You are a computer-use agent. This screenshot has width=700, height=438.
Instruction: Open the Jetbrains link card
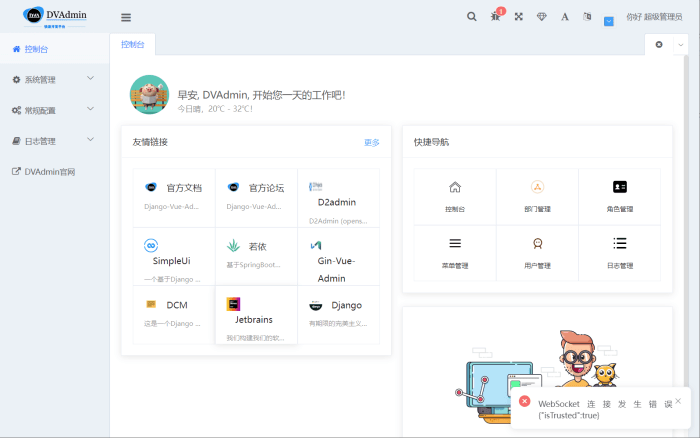256,315
